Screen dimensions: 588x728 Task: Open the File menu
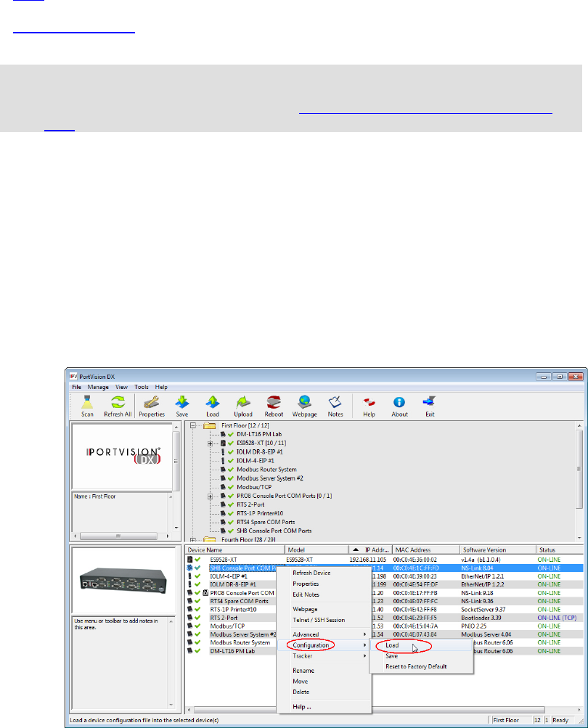77,387
